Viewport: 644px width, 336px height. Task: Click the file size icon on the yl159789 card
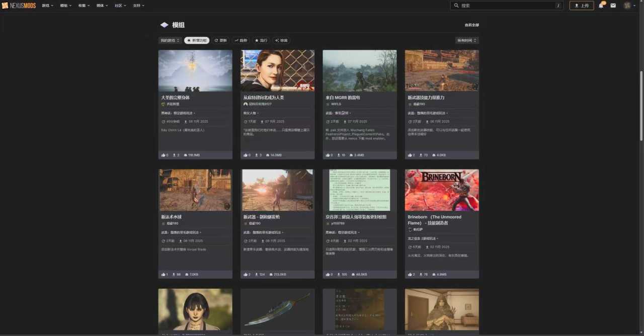pyautogui.click(x=352, y=274)
